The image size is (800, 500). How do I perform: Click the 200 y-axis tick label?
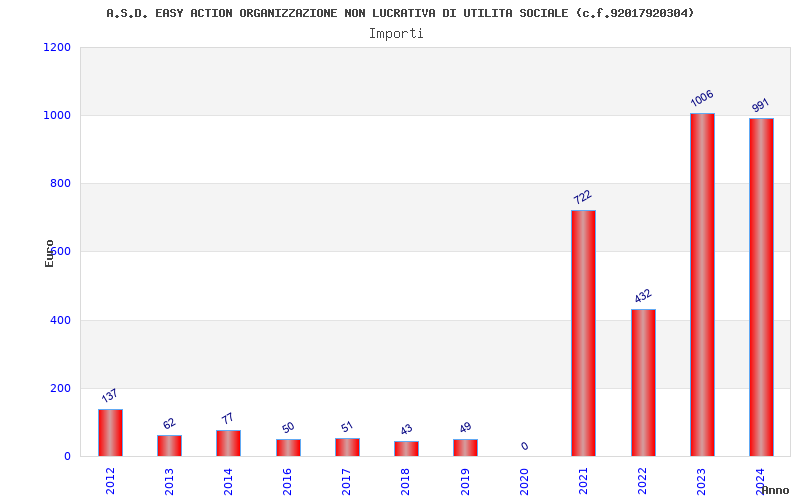60,388
